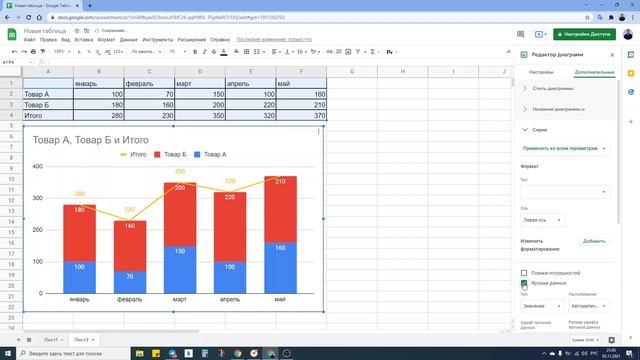
Task: Toggle strikethrough formatting
Action: (214, 52)
